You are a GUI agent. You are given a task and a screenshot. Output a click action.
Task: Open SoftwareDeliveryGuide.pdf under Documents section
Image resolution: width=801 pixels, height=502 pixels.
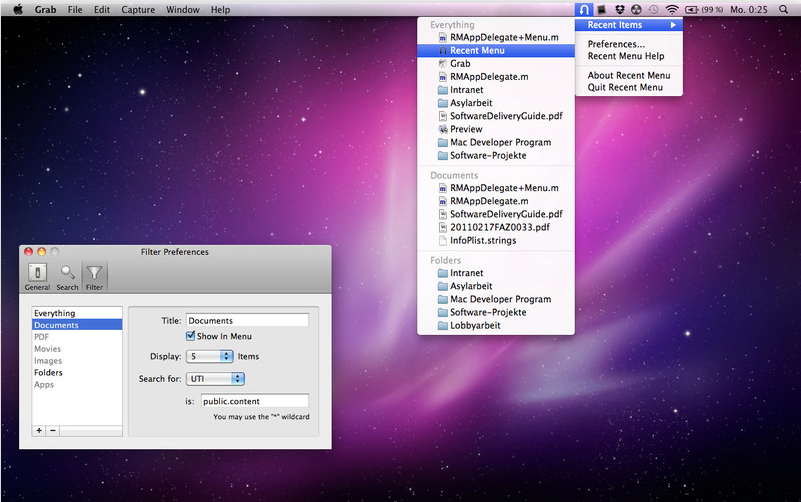(496, 214)
